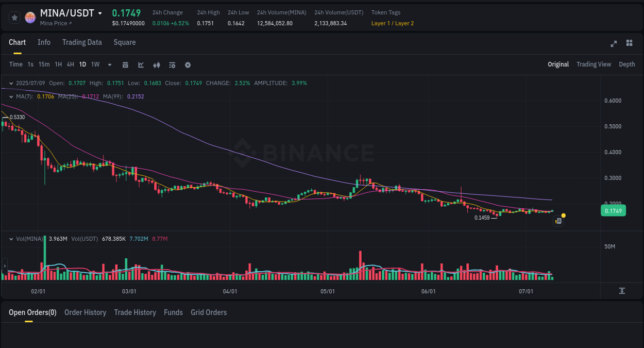This screenshot has height=348, width=644.
Task: Switch chart to Trading View mode
Action: (594, 64)
